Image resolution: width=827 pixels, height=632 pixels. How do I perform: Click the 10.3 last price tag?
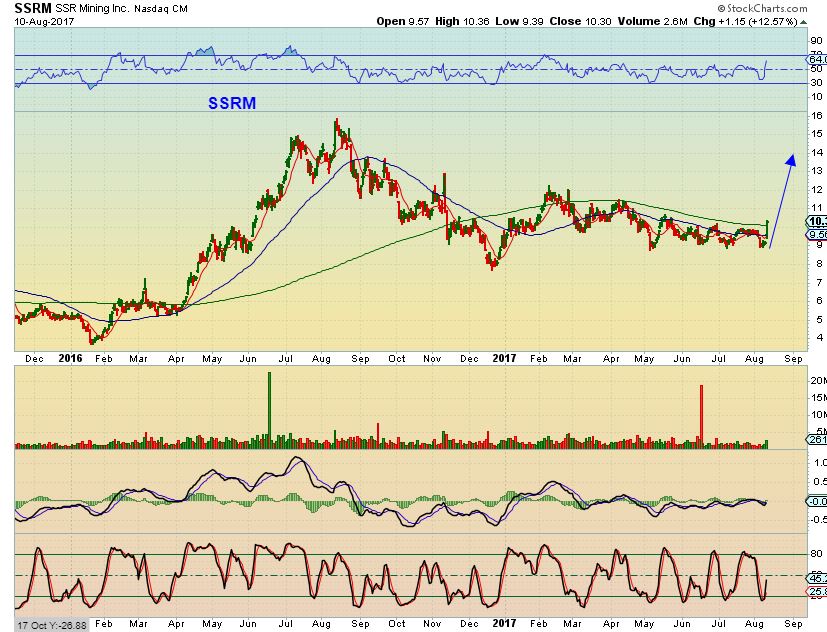pos(817,222)
